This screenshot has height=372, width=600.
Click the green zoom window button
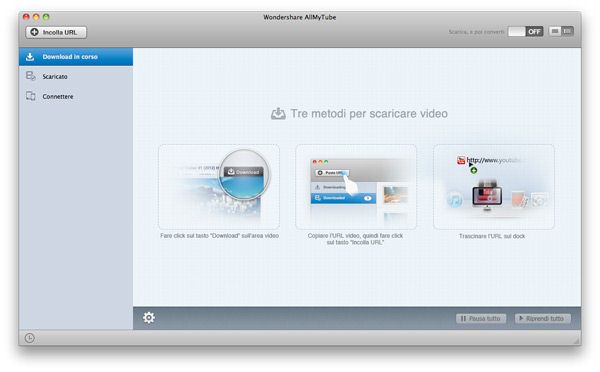pos(46,17)
